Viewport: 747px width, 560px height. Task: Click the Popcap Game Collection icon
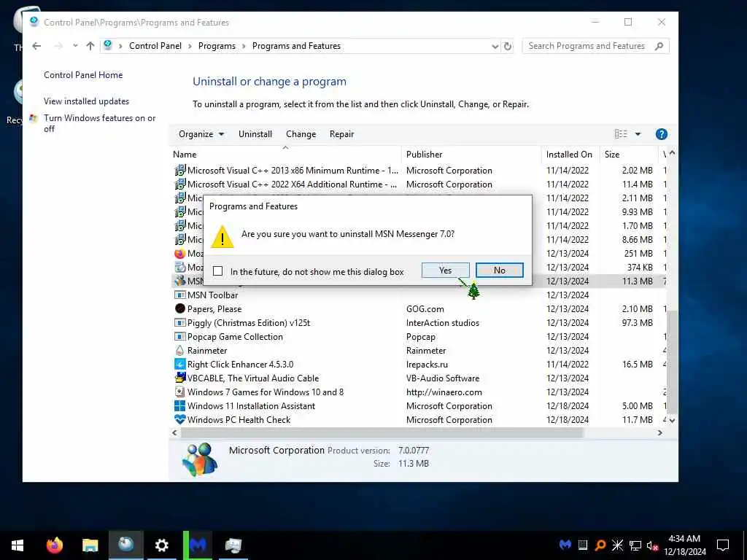[179, 336]
